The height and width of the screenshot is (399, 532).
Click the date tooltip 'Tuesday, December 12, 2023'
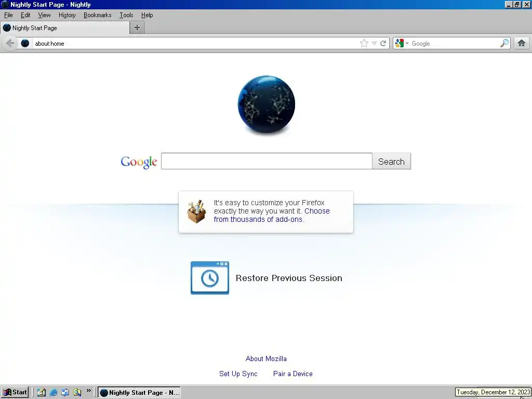[x=494, y=392]
